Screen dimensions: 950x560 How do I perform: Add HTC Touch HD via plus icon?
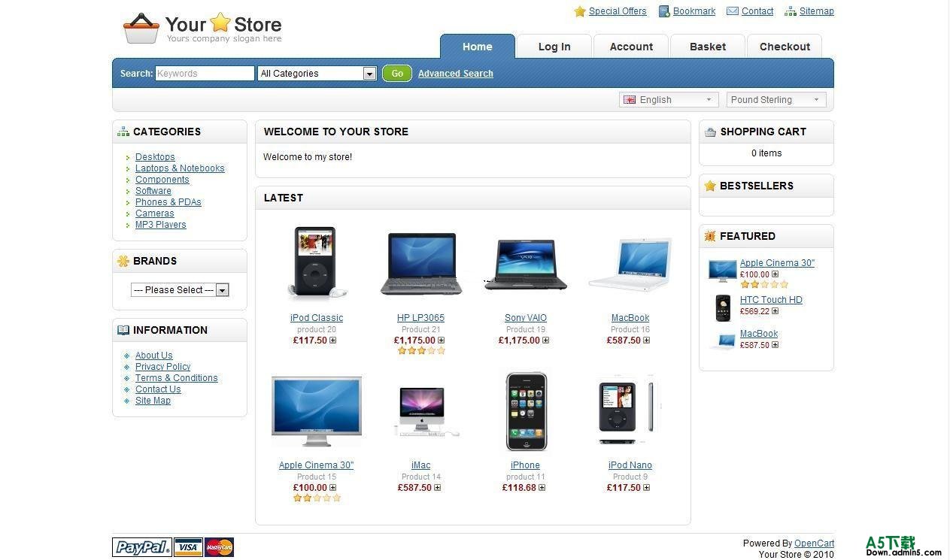point(775,311)
